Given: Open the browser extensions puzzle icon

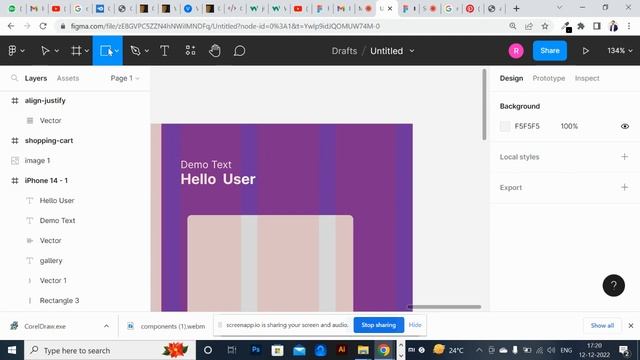Looking at the screenshot, I should [581, 26].
